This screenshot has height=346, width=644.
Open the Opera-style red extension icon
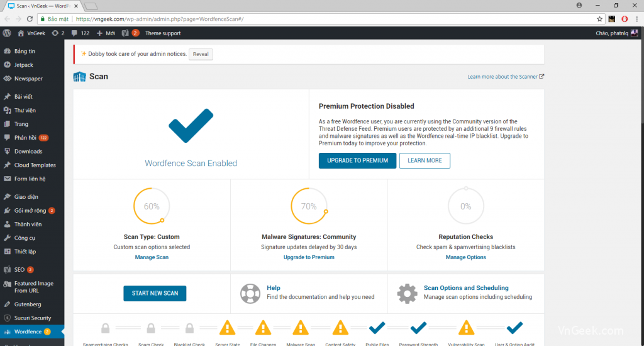coord(625,19)
